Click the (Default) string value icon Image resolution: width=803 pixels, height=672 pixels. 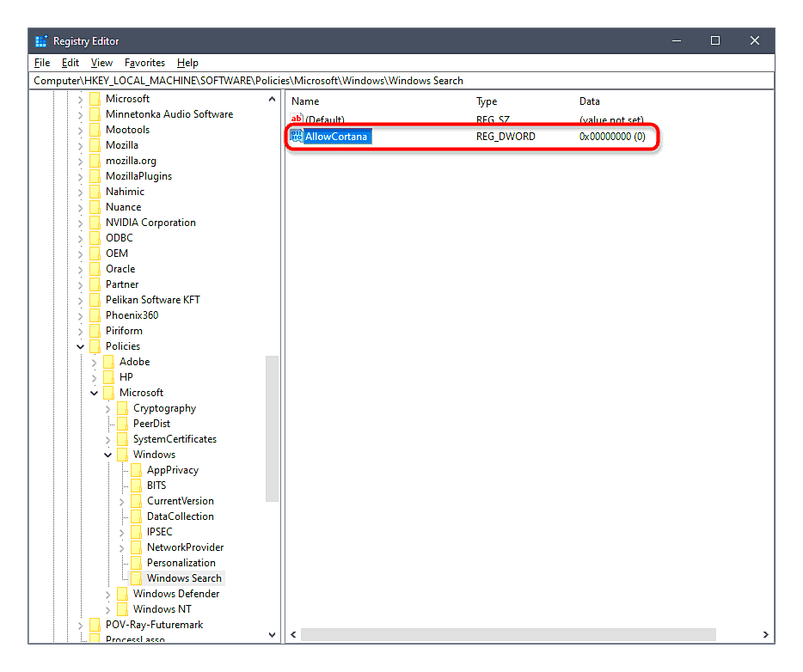tap(297, 120)
